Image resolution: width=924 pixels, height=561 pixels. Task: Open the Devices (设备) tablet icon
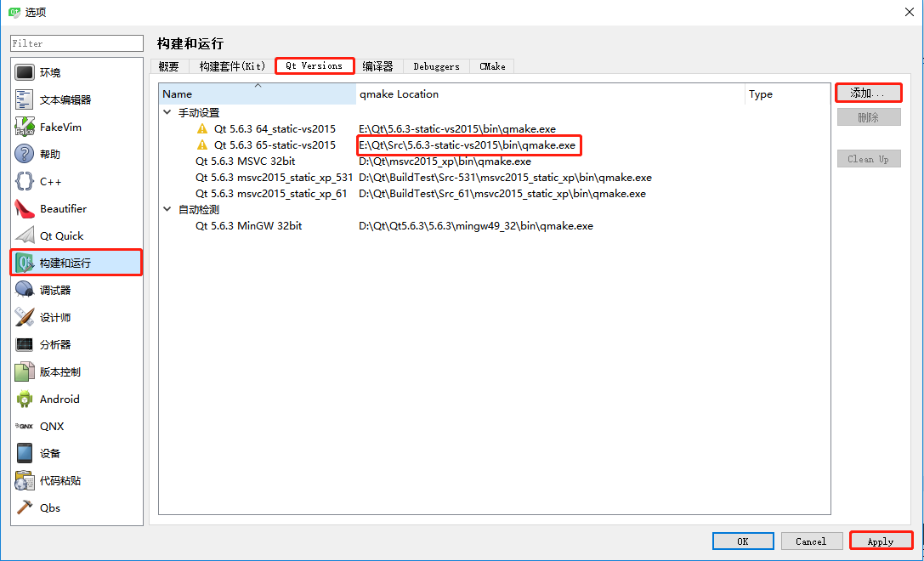coord(25,453)
